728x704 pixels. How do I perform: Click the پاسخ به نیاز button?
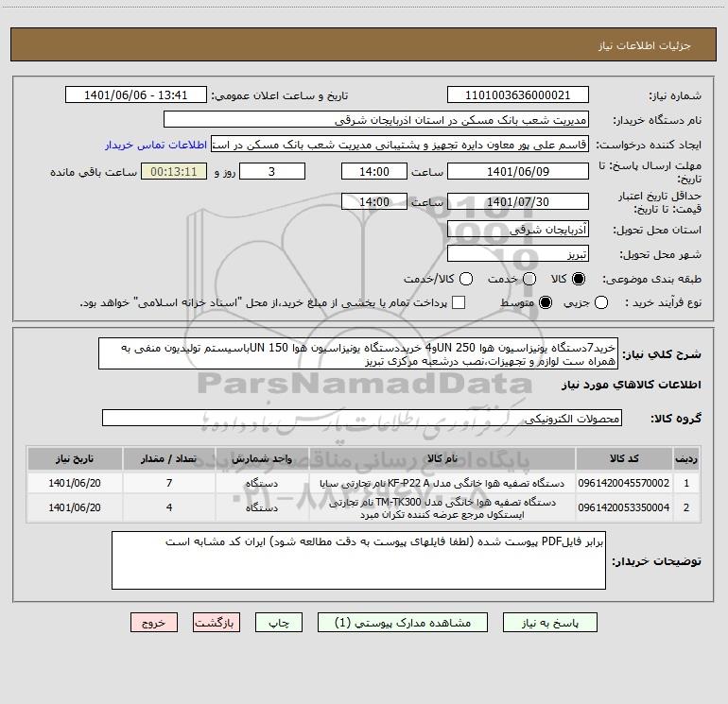point(549,623)
